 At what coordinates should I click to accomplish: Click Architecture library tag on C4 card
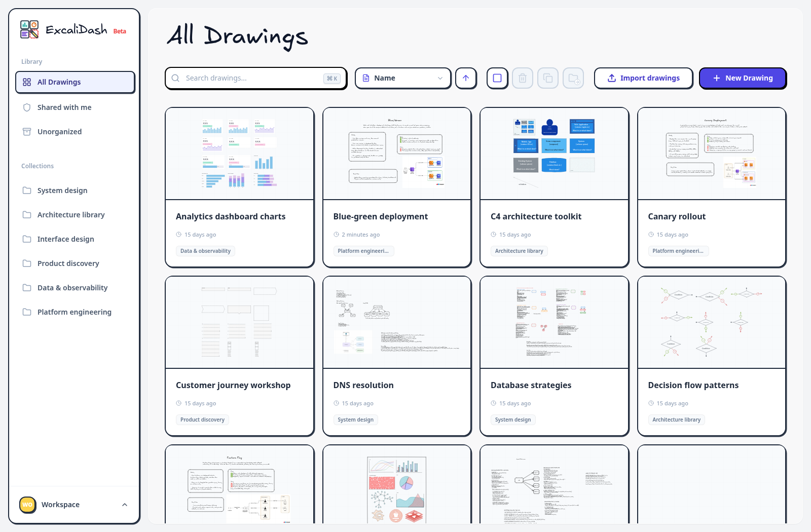pyautogui.click(x=519, y=251)
